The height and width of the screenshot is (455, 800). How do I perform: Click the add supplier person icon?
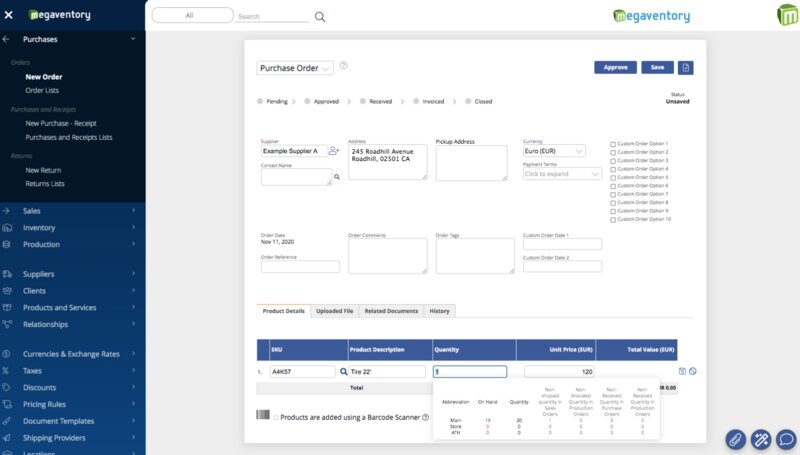tap(334, 150)
